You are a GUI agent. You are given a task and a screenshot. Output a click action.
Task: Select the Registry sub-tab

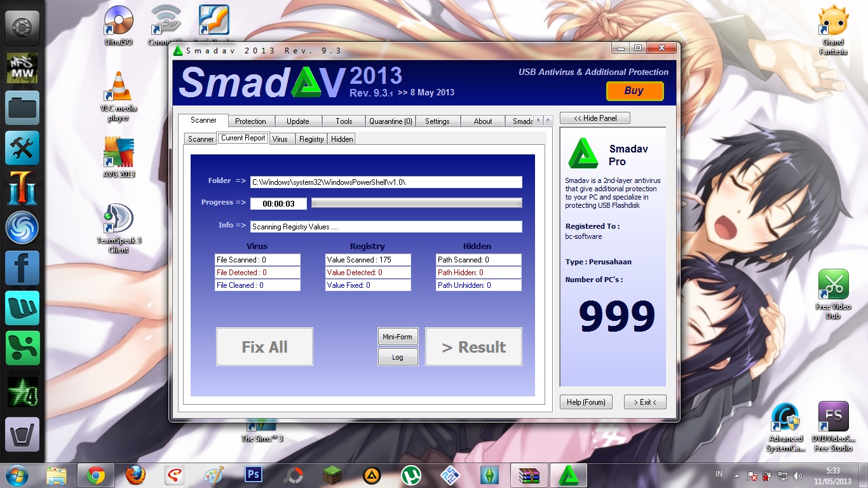pos(311,139)
